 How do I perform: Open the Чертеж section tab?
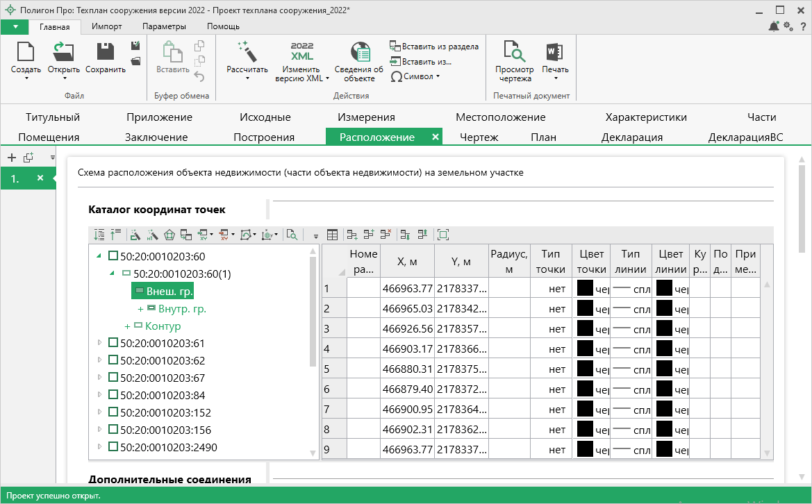pyautogui.click(x=479, y=137)
